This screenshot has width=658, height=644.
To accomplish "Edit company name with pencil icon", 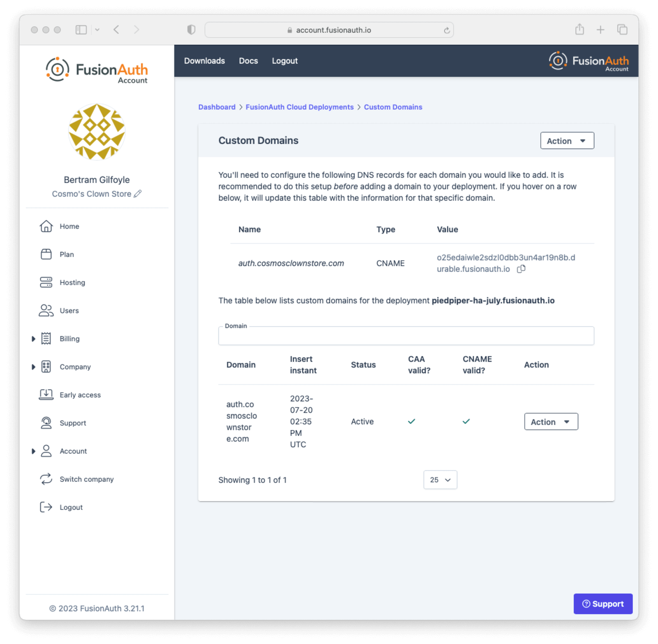I will point(138,194).
